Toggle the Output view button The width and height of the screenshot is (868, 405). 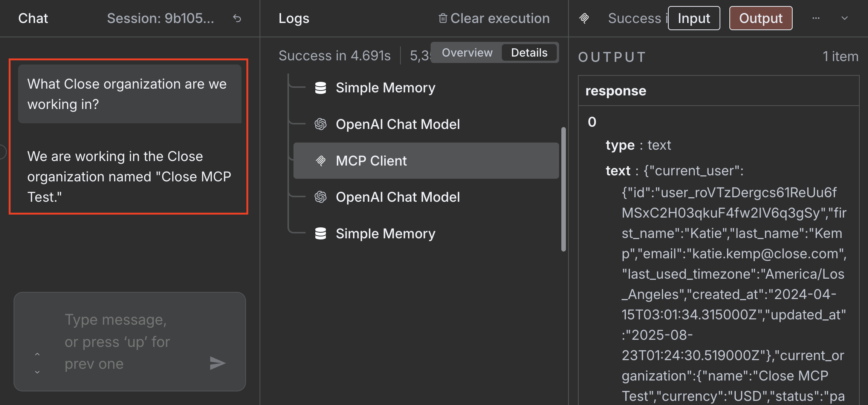click(x=761, y=18)
